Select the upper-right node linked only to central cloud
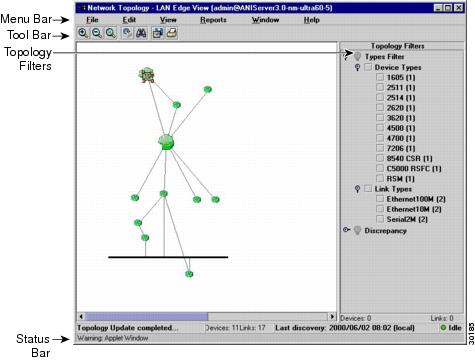The width and height of the screenshot is (475, 360). point(208,89)
